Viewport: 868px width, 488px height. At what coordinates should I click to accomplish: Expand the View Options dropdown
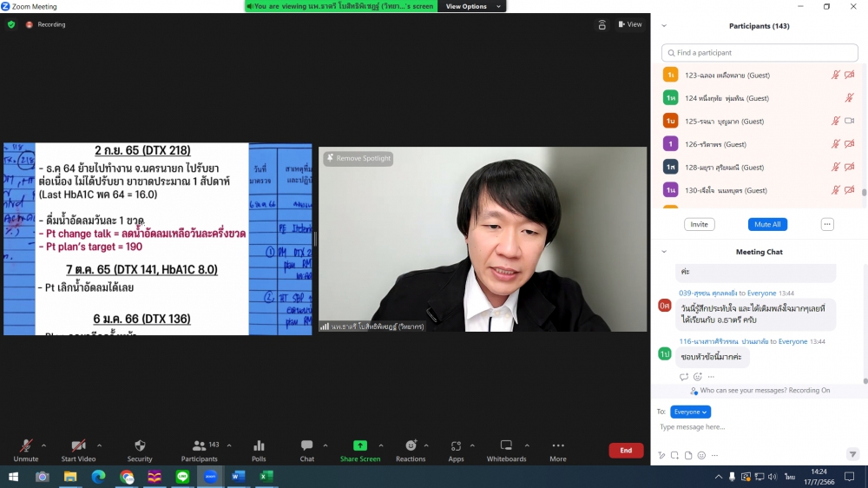(472, 6)
